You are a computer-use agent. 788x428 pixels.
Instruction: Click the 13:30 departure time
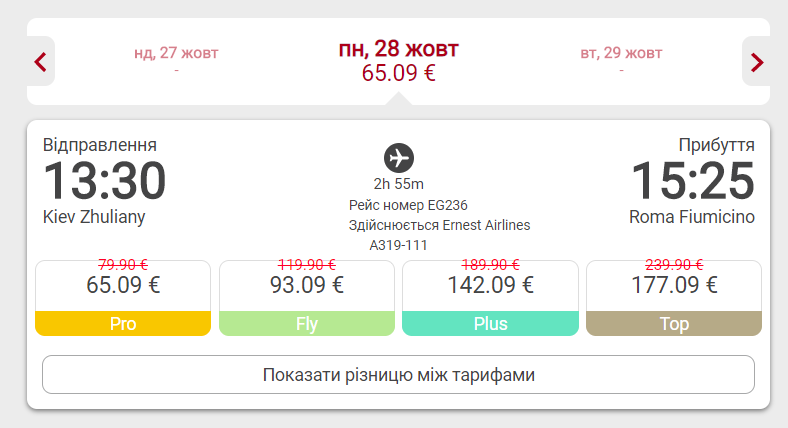click(105, 180)
